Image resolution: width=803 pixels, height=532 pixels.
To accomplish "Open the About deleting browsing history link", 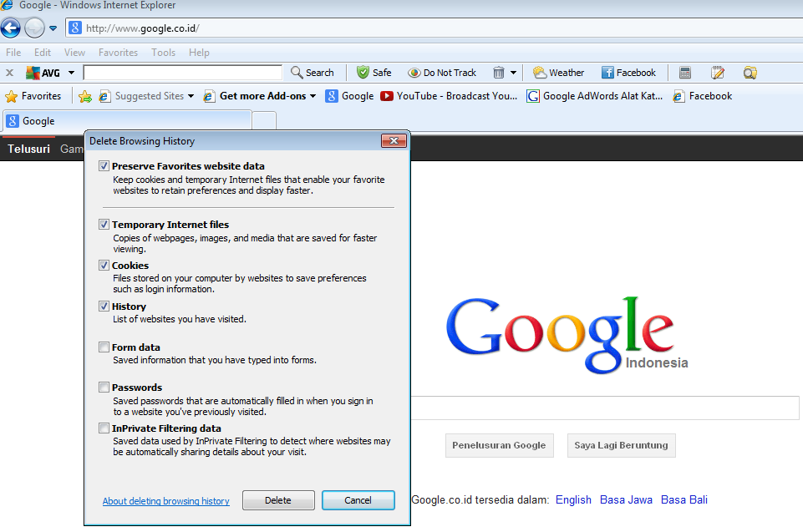I will point(165,500).
